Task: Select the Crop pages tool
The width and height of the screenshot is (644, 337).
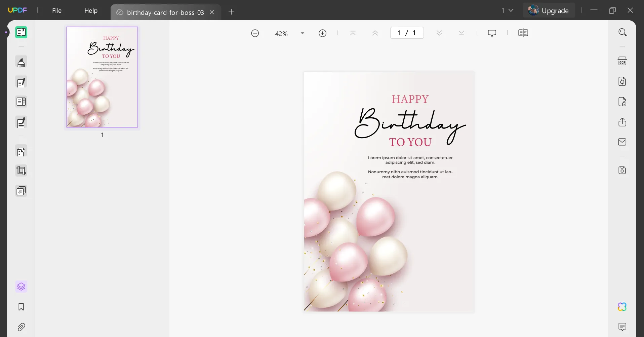Action: point(21,171)
